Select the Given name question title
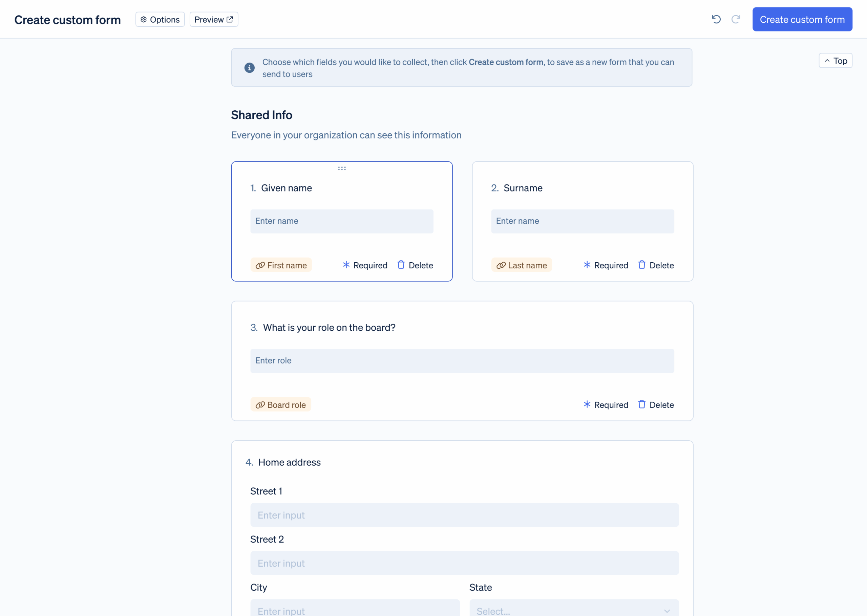The width and height of the screenshot is (867, 616). [x=287, y=188]
